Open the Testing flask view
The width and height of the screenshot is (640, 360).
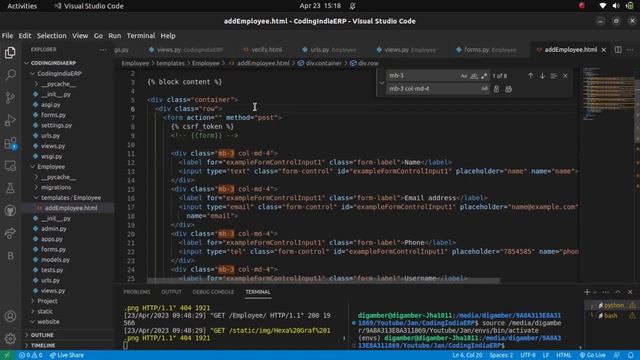(10, 188)
